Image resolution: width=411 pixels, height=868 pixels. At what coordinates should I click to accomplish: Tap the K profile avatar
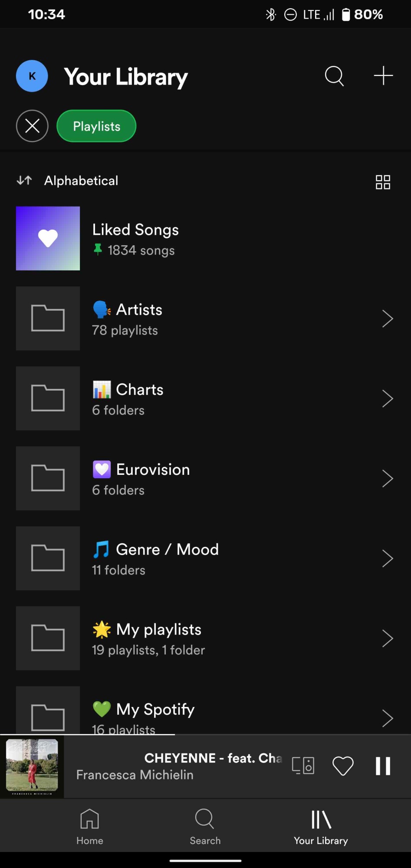point(32,76)
